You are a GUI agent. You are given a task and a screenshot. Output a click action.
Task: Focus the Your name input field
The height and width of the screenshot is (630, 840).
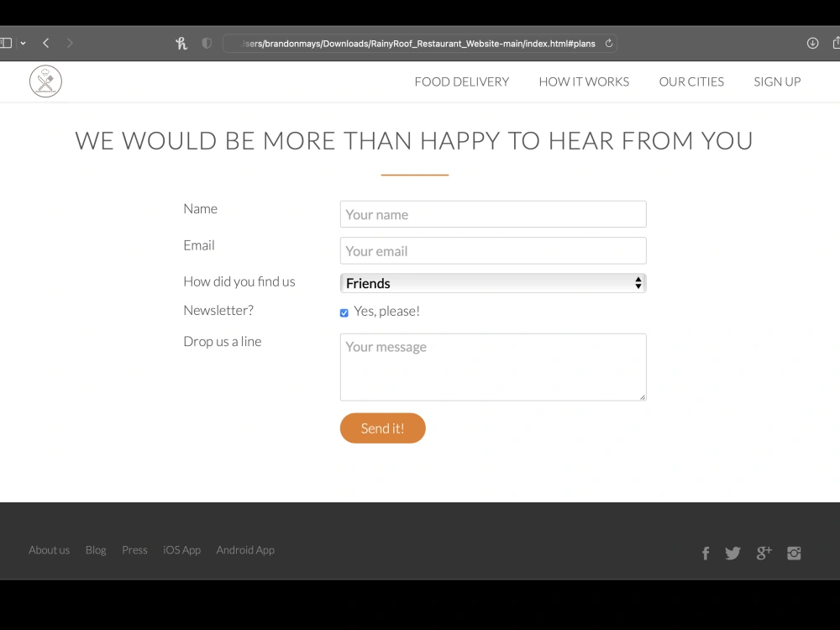coord(493,214)
